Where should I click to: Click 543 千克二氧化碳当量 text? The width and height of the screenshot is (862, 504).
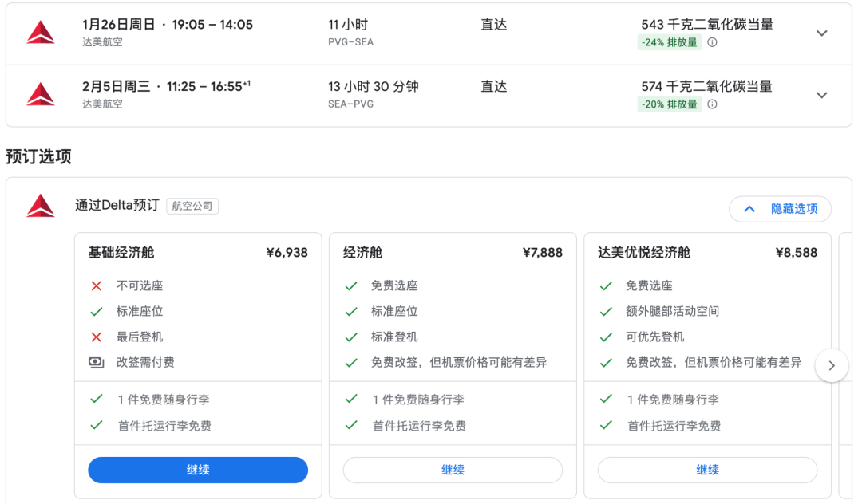tap(707, 25)
